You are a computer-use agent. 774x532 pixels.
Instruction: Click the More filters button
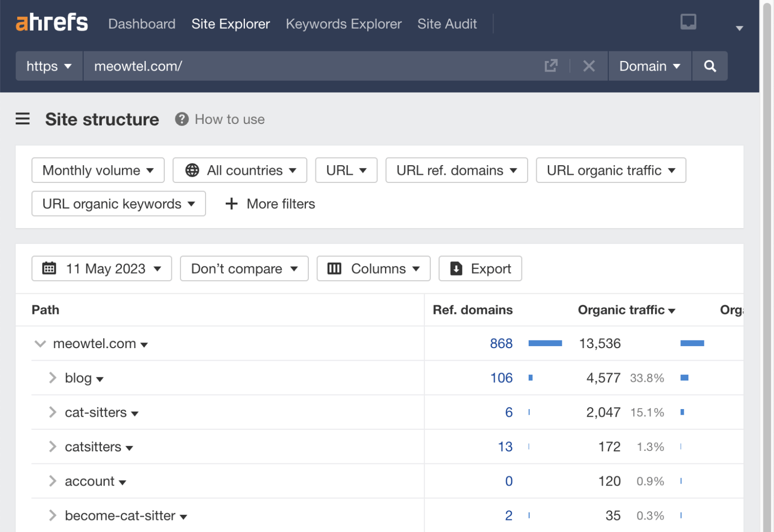click(x=270, y=204)
